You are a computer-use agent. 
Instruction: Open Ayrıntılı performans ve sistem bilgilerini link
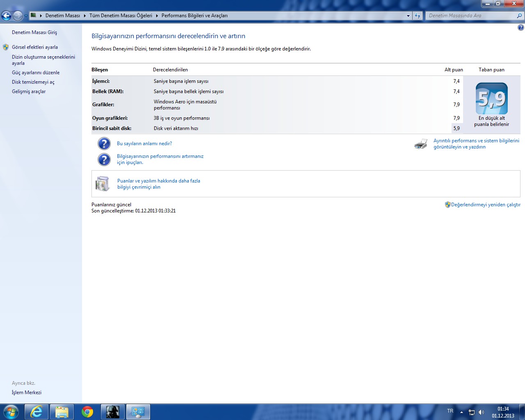tap(476, 144)
